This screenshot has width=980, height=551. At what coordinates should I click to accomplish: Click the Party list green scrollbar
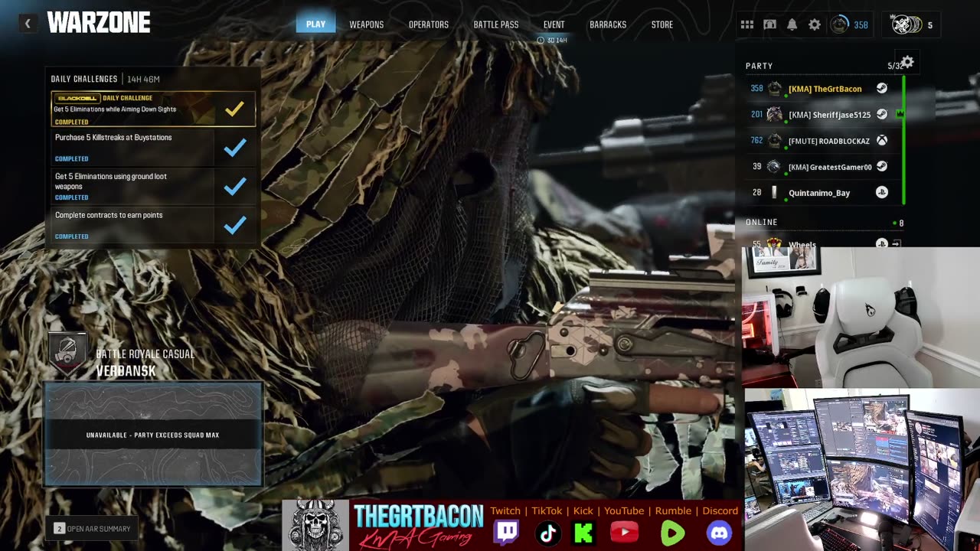point(904,140)
